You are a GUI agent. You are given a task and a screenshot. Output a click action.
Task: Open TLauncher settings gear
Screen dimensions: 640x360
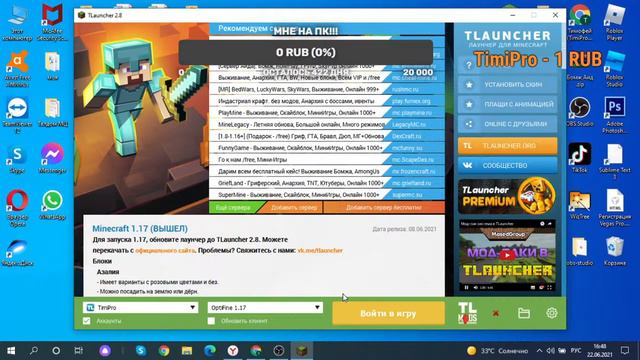(551, 313)
